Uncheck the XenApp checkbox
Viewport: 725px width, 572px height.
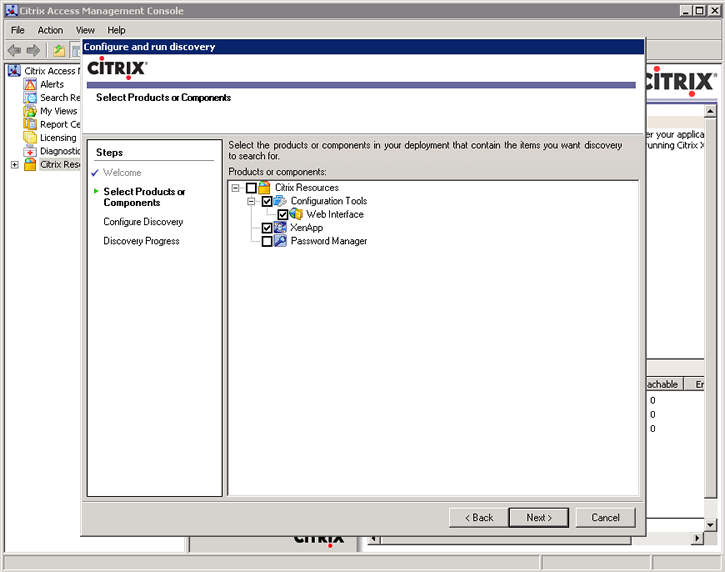point(267,228)
